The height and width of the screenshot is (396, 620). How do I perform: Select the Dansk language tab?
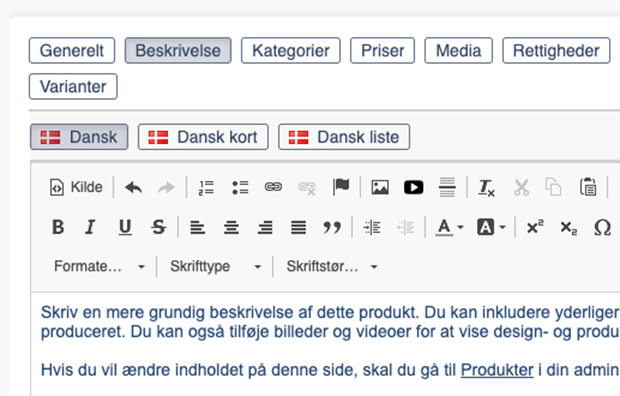(x=79, y=137)
